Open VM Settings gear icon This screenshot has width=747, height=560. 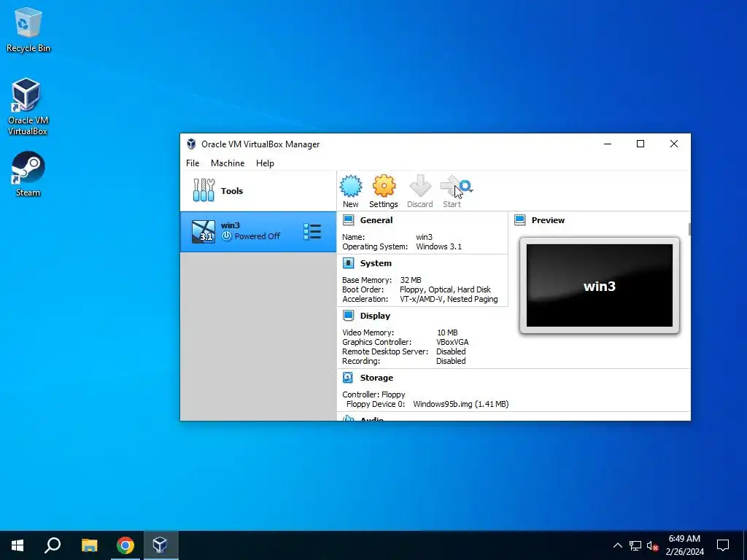point(384,186)
